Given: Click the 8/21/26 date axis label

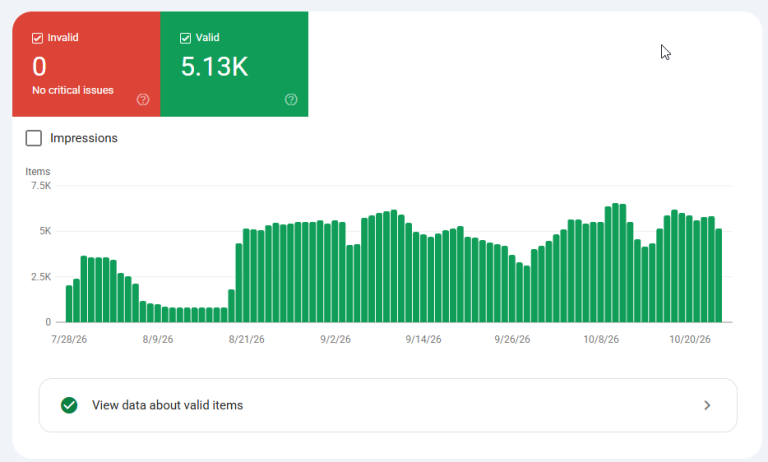Looking at the screenshot, I should pos(246,339).
